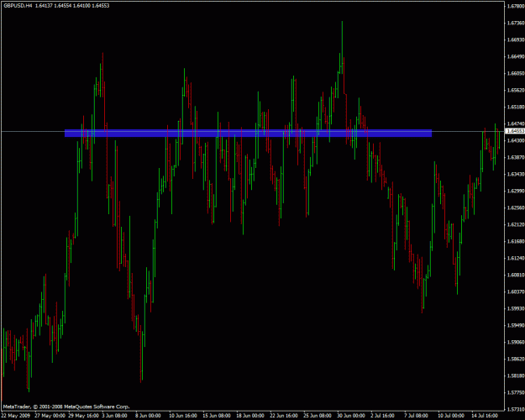525x420 pixels.
Task: Click the 1.65620 price axis label
Action: pos(516,90)
